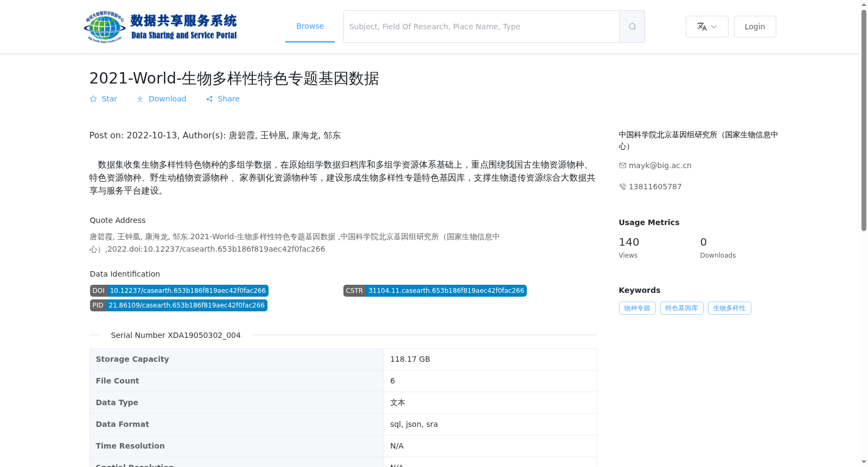Click the 140 Views metric
The image size is (868, 467).
(629, 247)
